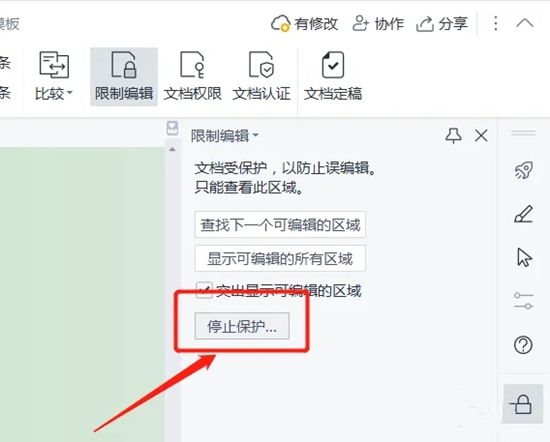Open the three-dot more options menu

coord(495,24)
